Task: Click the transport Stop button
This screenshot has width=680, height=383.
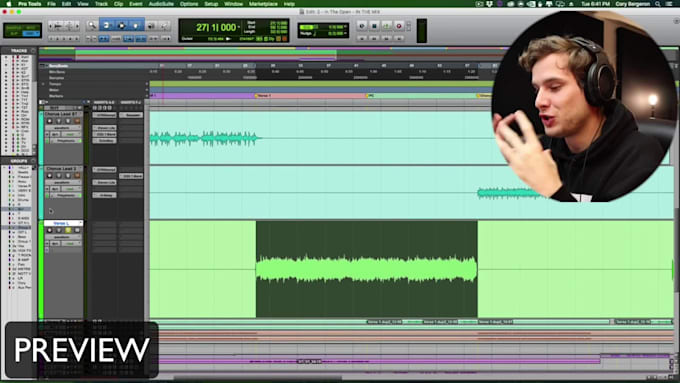Action: pos(374,26)
